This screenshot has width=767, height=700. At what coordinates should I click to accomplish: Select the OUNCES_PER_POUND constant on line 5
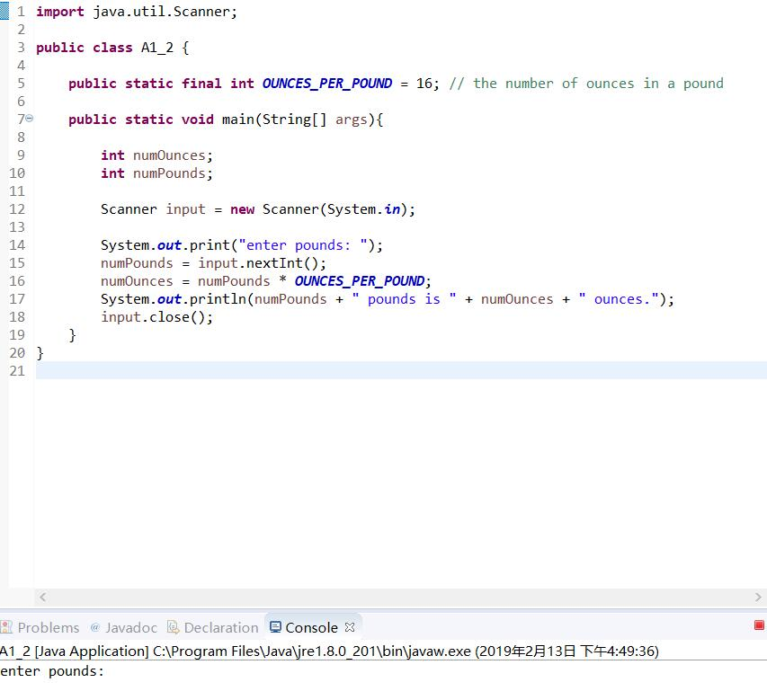coord(326,83)
